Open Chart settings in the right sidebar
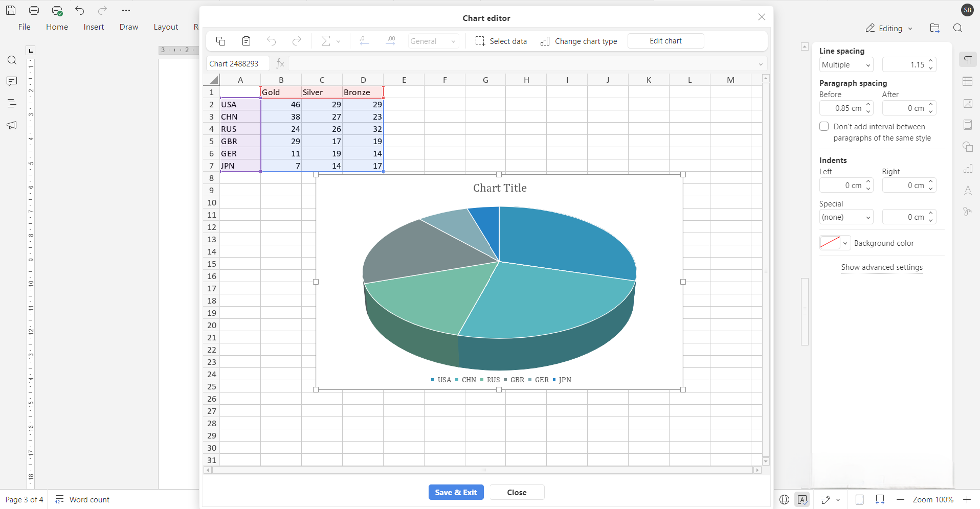This screenshot has height=509, width=980. (x=968, y=169)
